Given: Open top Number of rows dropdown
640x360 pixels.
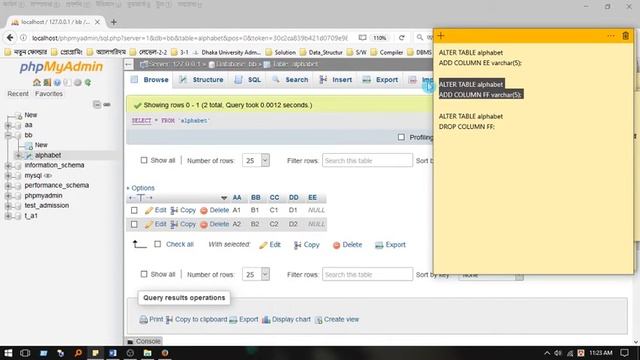Looking at the screenshot, I should click(x=256, y=160).
